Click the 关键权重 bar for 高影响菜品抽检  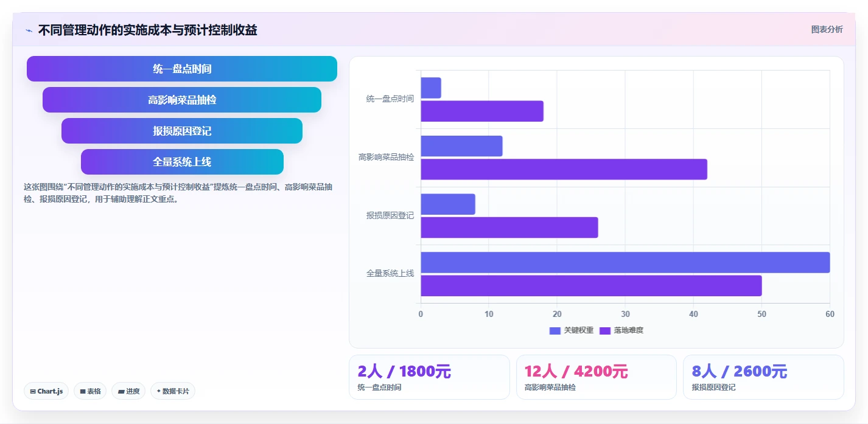pos(462,146)
